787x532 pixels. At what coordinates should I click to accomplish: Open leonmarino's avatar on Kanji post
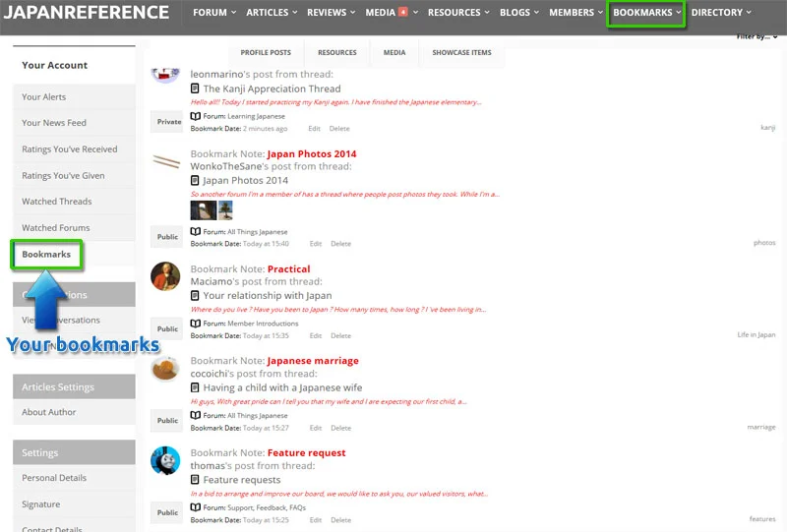(x=165, y=76)
